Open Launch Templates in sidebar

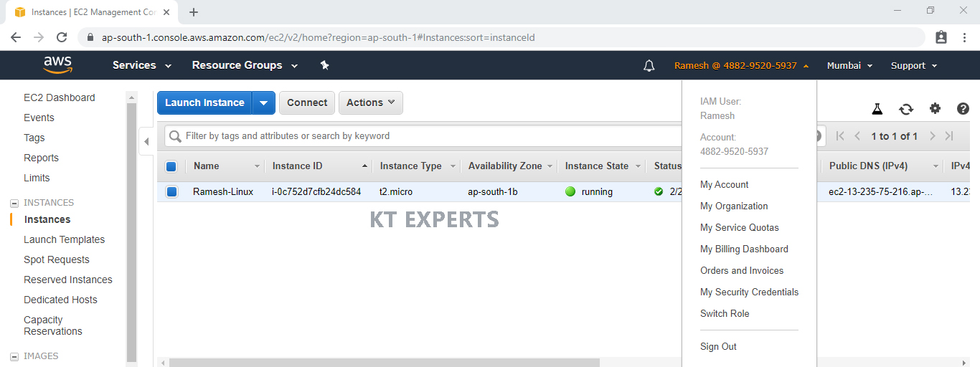coord(64,239)
